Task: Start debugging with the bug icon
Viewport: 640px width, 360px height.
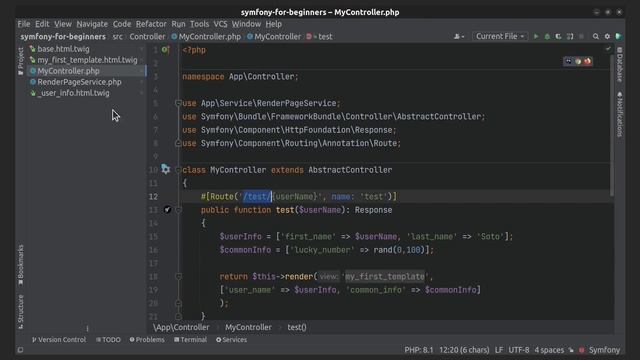Action: [547, 36]
